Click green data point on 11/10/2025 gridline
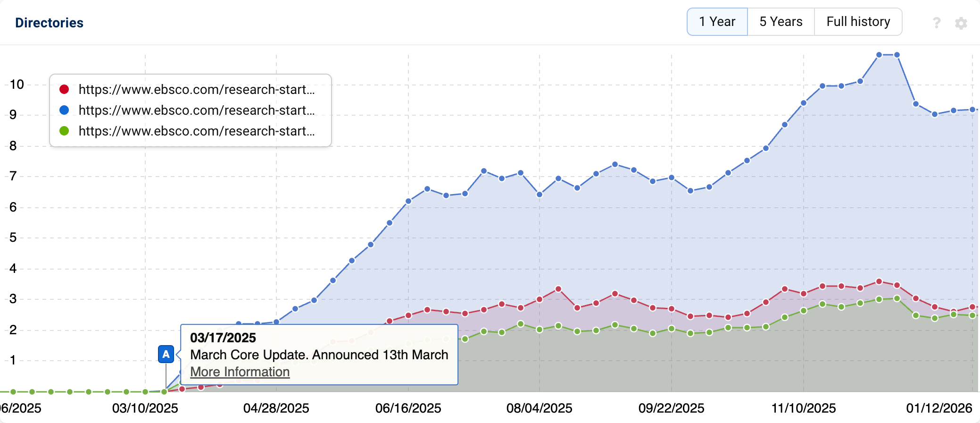The width and height of the screenshot is (980, 423). pyautogui.click(x=804, y=311)
